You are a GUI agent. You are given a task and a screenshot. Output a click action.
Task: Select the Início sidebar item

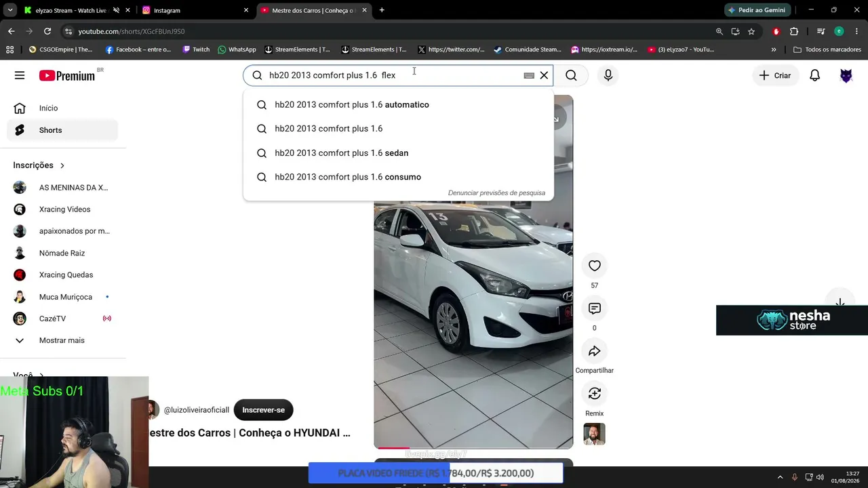[x=62, y=108]
